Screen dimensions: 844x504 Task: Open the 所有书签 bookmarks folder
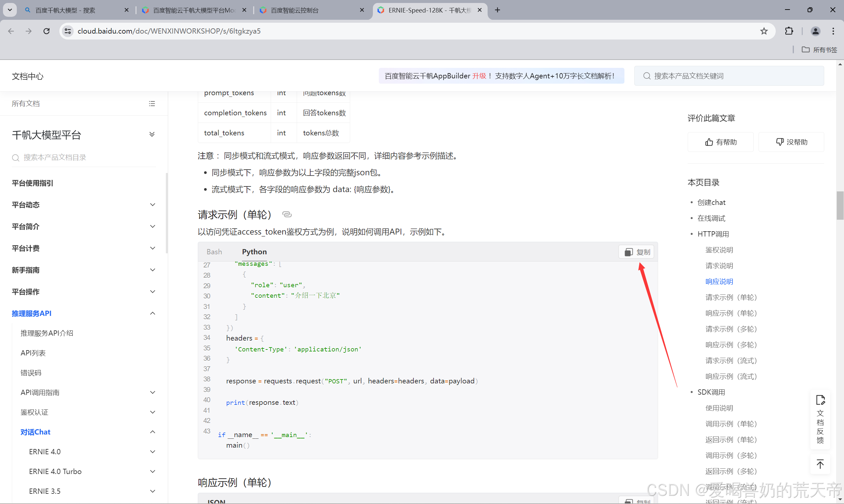(x=819, y=50)
